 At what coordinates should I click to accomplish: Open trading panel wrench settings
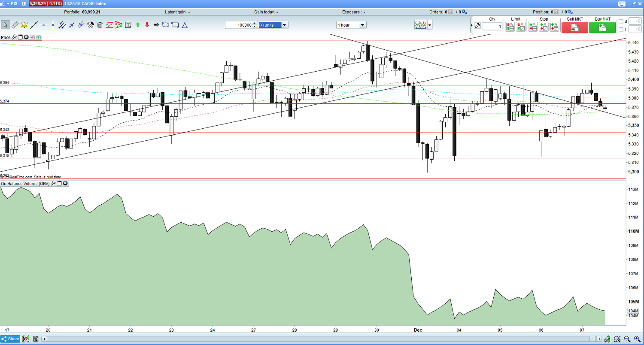pos(477,26)
